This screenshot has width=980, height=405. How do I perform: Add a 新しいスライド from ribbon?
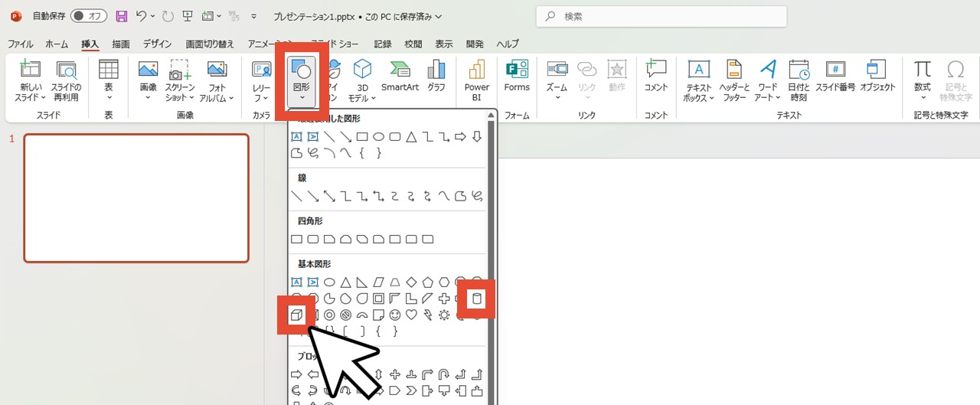pyautogui.click(x=31, y=80)
